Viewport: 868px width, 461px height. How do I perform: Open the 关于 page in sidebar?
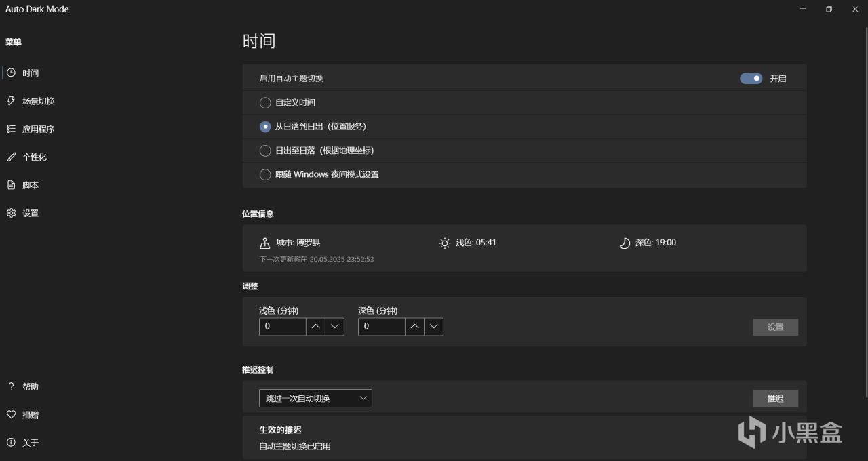pos(31,443)
